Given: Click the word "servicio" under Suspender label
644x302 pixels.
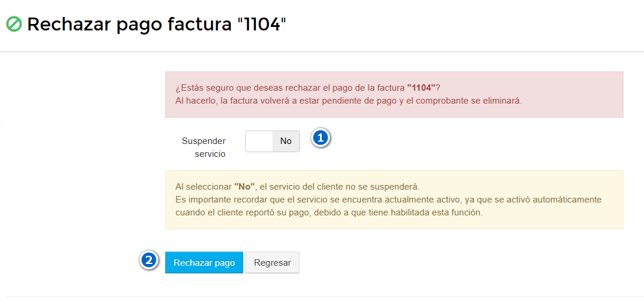Looking at the screenshot, I should coord(210,154).
